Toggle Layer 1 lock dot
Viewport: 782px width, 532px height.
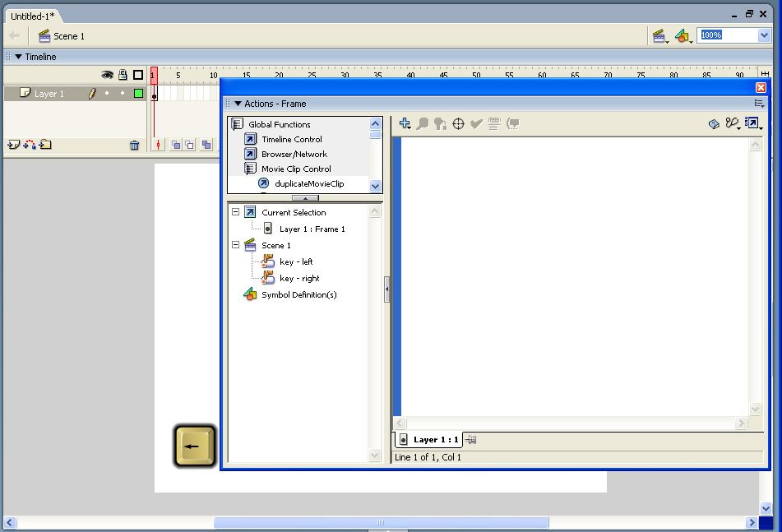click(x=123, y=93)
